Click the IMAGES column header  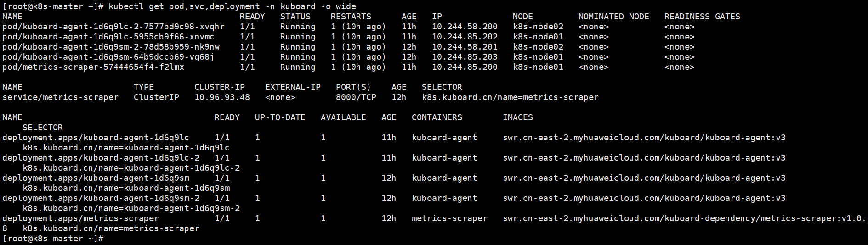[518, 117]
